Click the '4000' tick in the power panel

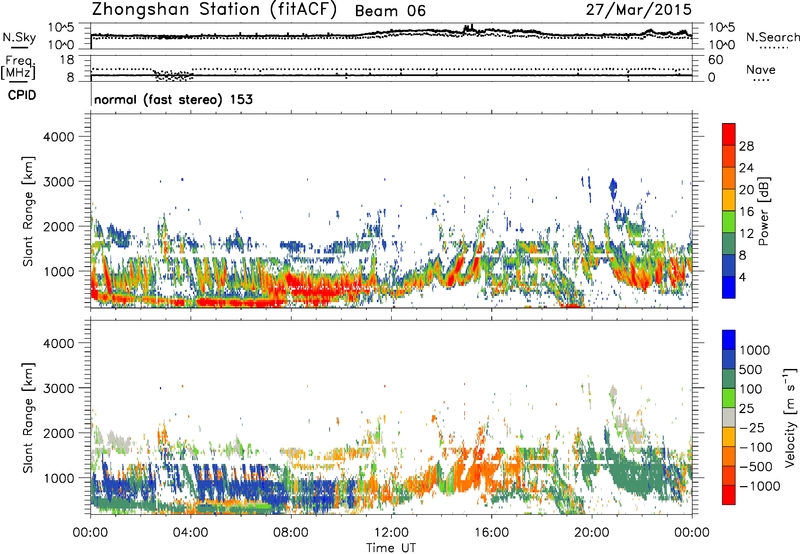[58, 137]
